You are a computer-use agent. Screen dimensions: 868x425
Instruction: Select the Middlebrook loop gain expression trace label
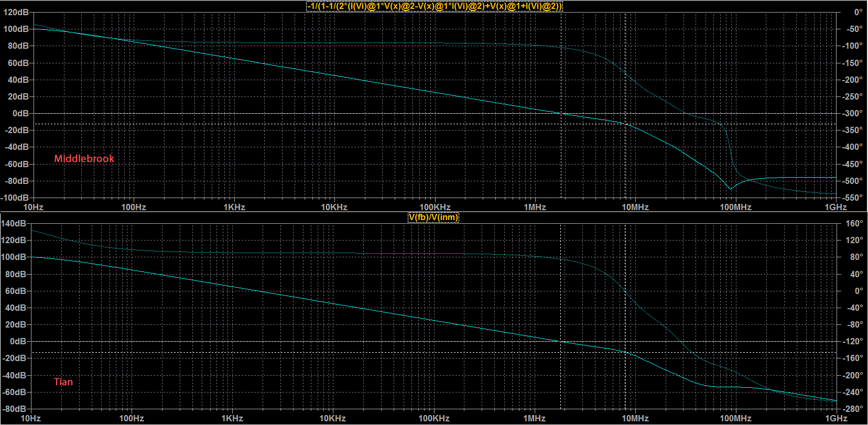tap(435, 6)
